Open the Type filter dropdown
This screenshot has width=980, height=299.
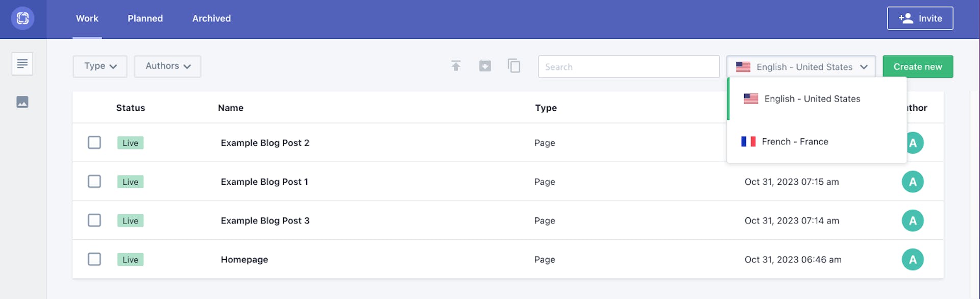(100, 66)
